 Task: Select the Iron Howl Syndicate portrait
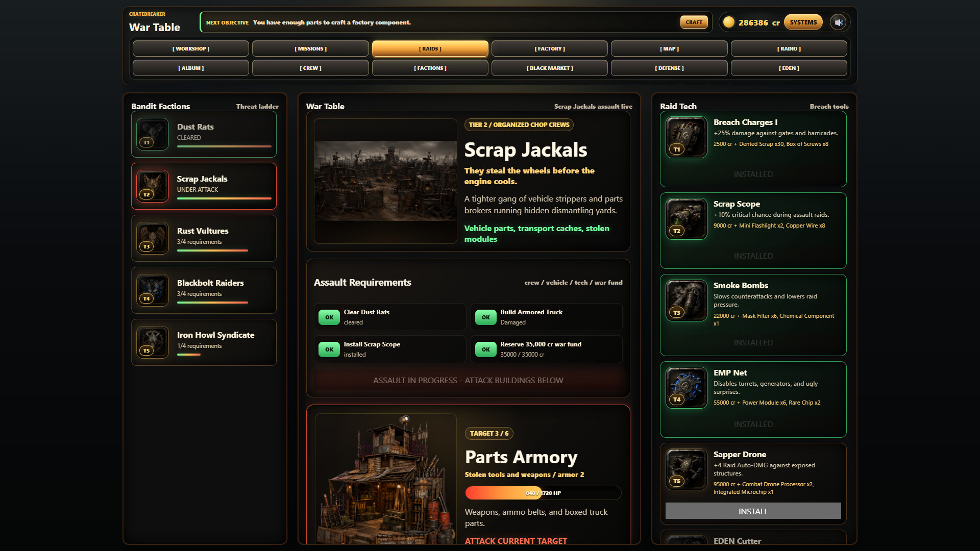(x=153, y=342)
